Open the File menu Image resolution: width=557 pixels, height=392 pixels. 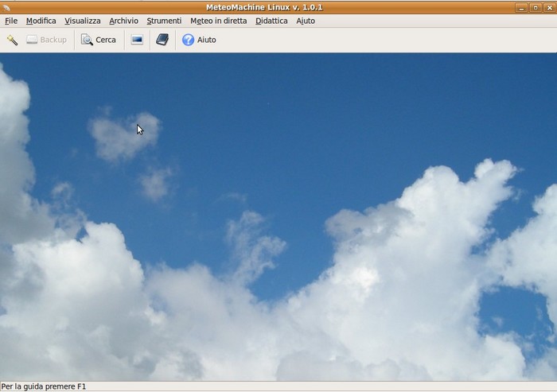[11, 21]
